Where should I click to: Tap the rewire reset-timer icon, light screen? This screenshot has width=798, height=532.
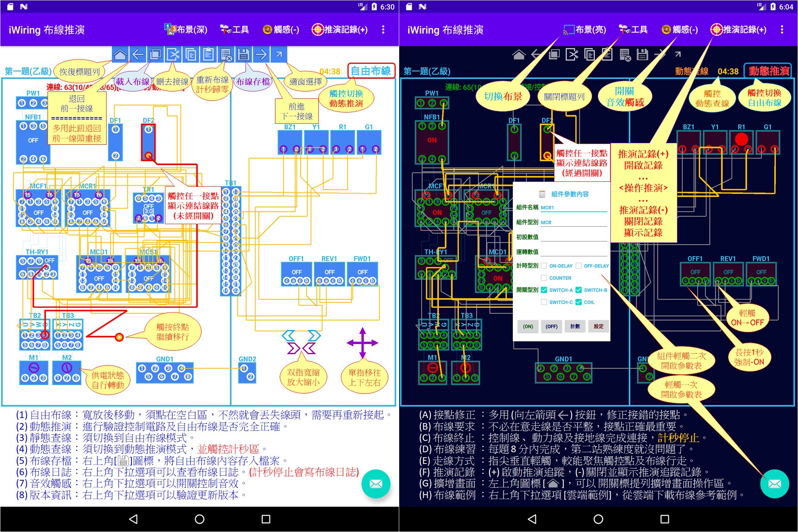(x=226, y=54)
